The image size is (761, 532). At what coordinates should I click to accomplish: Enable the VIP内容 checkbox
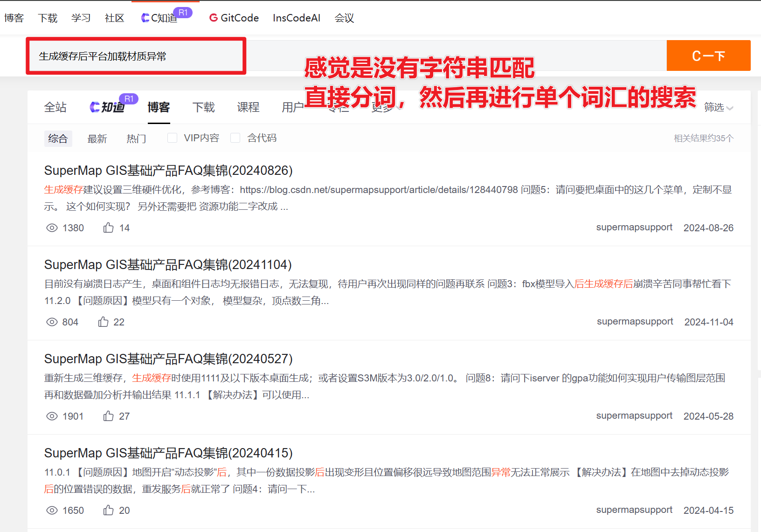pos(173,138)
